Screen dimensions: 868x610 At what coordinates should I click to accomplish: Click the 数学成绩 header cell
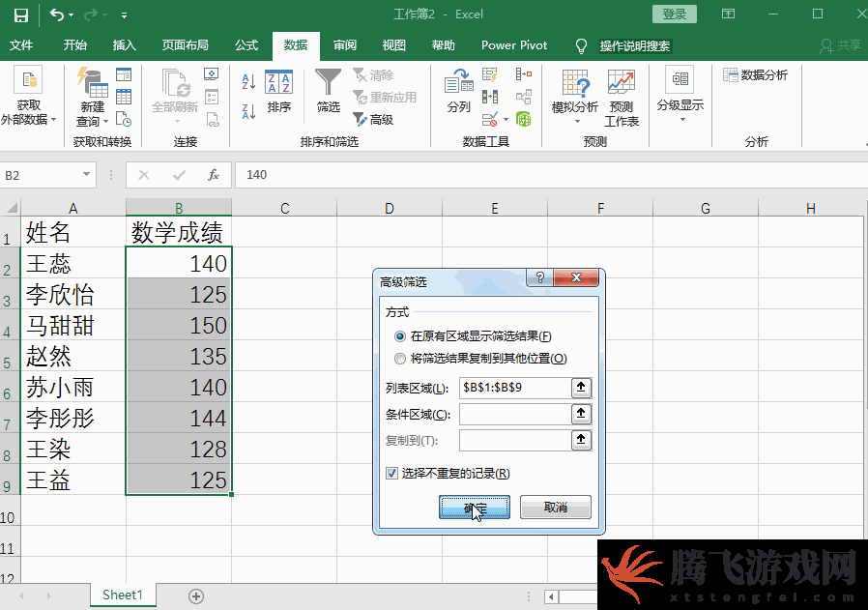coord(179,232)
